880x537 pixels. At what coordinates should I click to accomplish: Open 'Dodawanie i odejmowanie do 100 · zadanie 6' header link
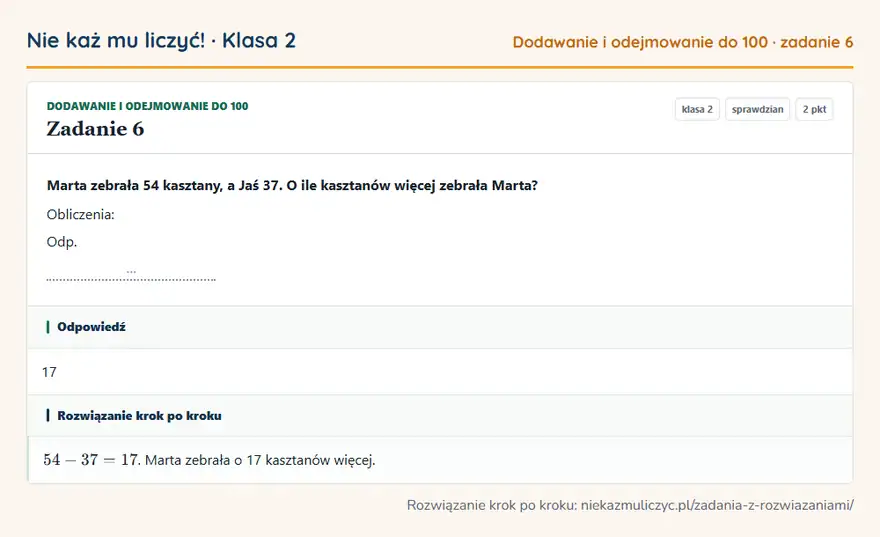[x=682, y=42]
